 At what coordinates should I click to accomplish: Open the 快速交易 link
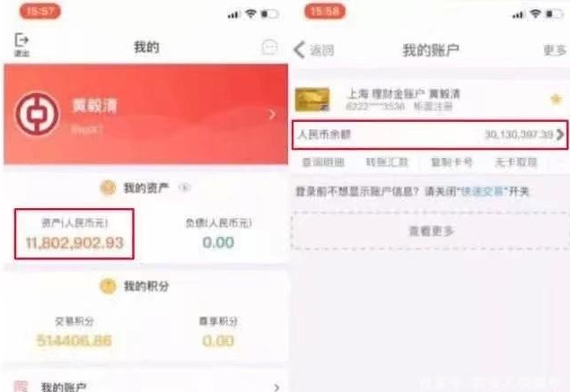[x=484, y=191]
